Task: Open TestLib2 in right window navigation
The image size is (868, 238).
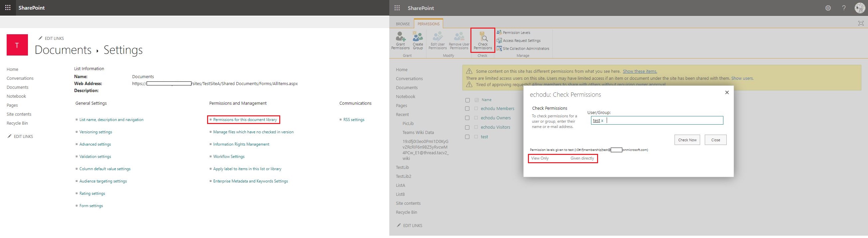Action: click(403, 176)
